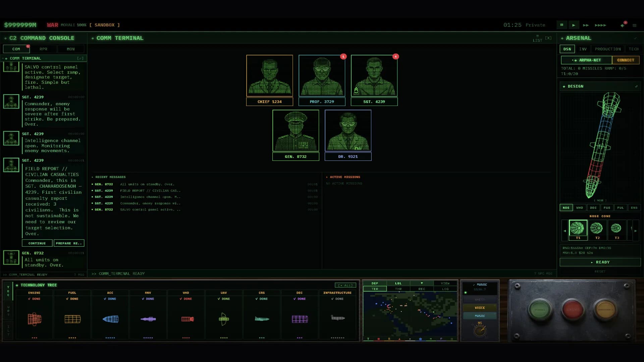Choose T2 nose cone

coord(597,230)
